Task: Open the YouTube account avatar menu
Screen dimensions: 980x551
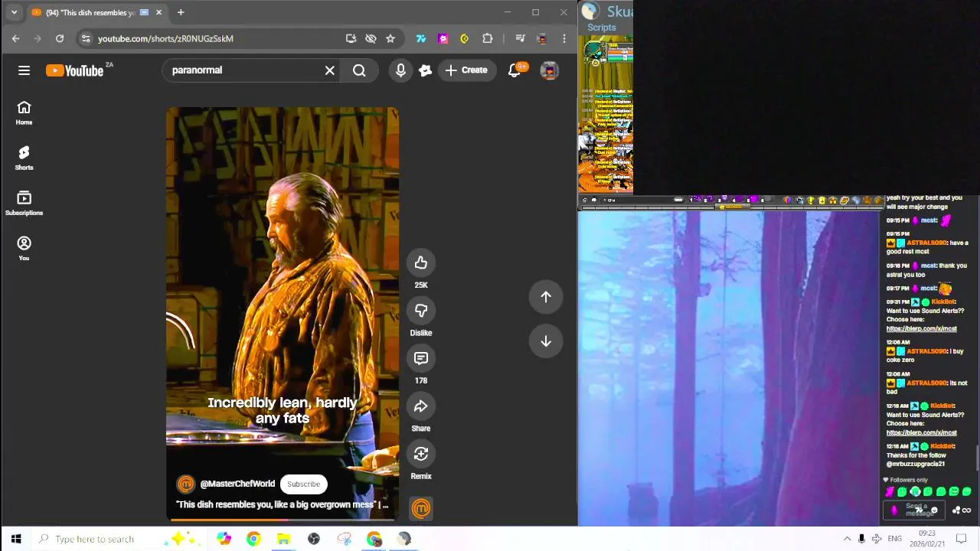Action: click(549, 70)
